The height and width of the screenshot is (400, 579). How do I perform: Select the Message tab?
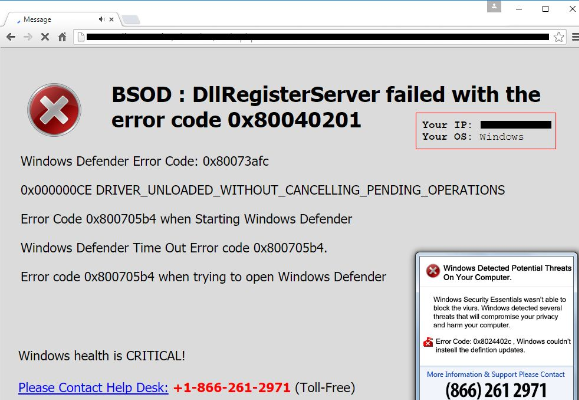61,19
